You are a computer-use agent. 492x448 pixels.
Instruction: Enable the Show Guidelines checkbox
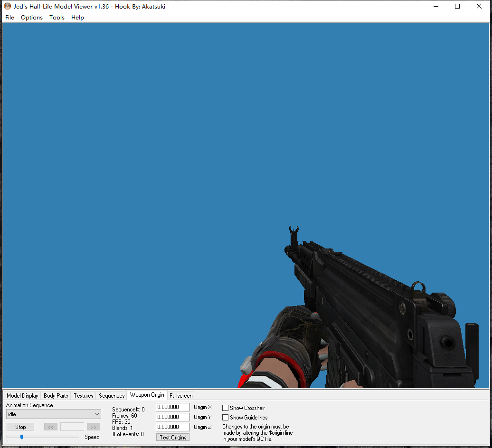[225, 418]
